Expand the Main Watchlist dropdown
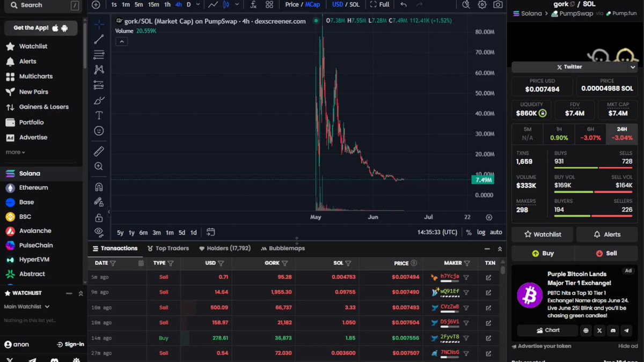 coord(27,307)
